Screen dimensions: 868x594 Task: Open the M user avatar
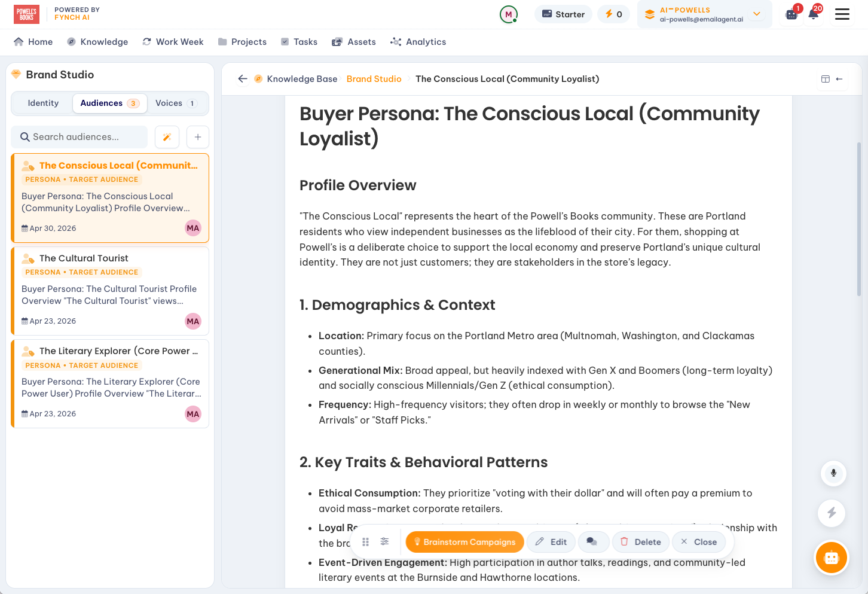[508, 14]
